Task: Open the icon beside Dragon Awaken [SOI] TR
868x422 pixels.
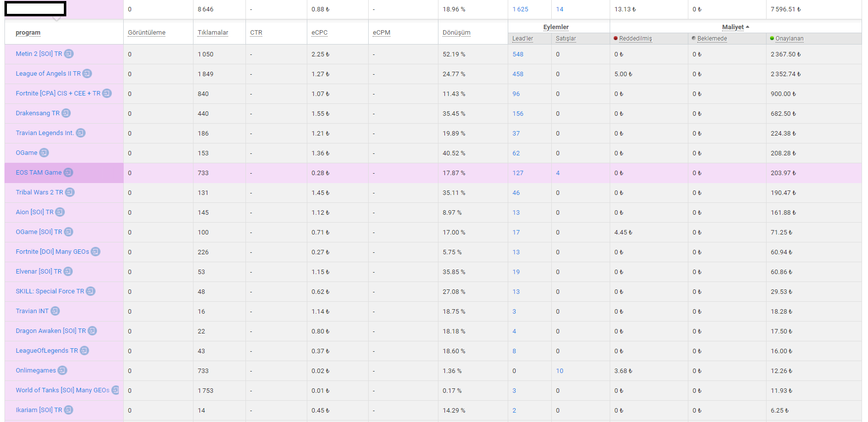Action: (92, 331)
